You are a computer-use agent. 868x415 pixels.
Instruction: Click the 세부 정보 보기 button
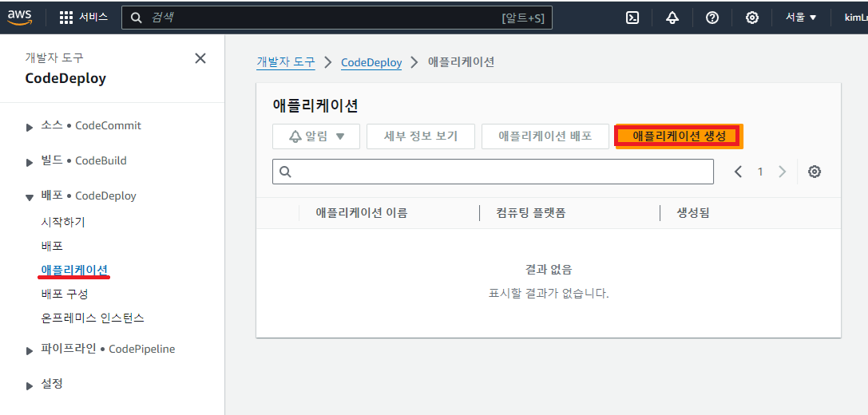421,136
